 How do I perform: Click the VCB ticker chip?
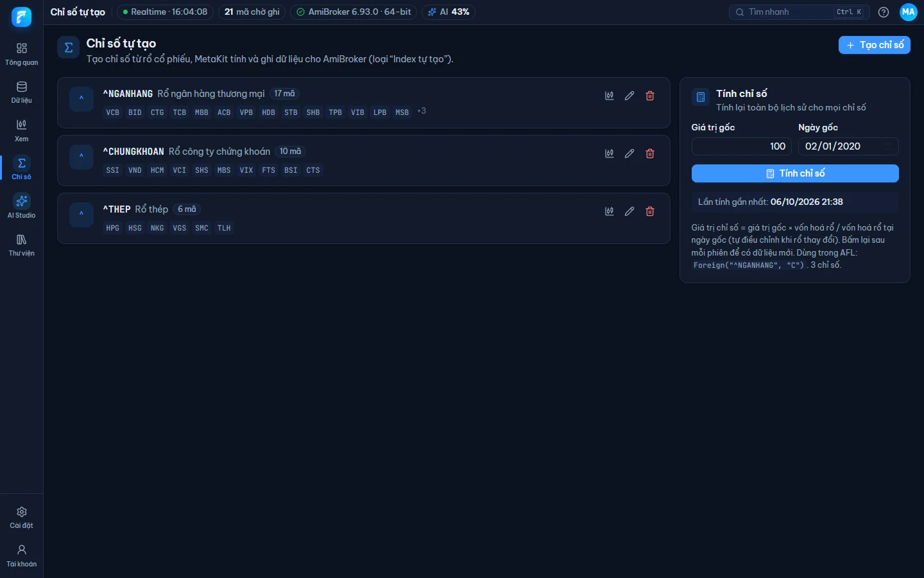pos(113,112)
